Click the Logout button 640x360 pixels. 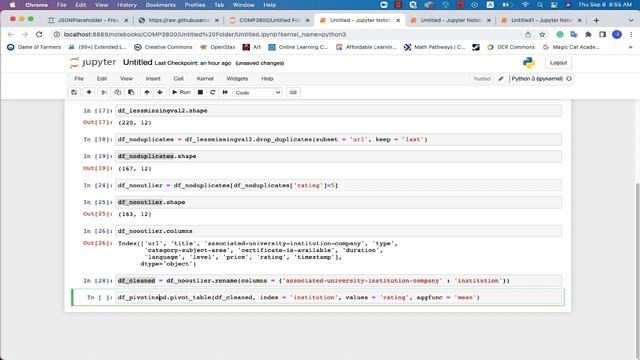pos(558,63)
